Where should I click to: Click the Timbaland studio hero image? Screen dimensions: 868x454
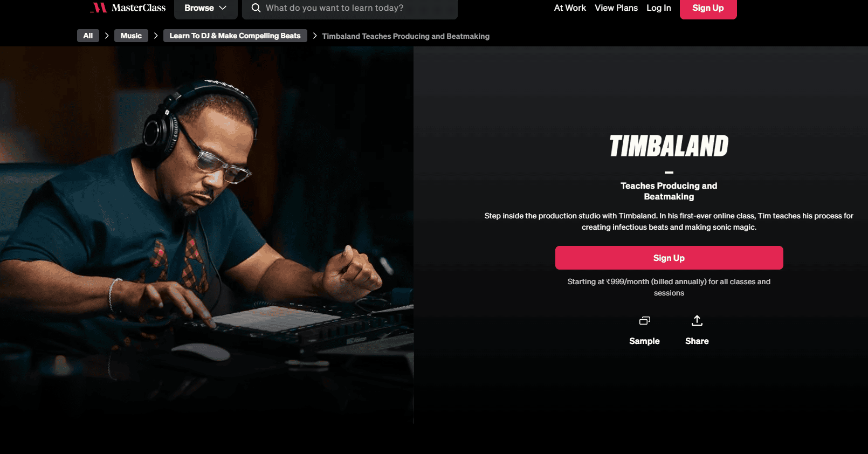pyautogui.click(x=206, y=235)
